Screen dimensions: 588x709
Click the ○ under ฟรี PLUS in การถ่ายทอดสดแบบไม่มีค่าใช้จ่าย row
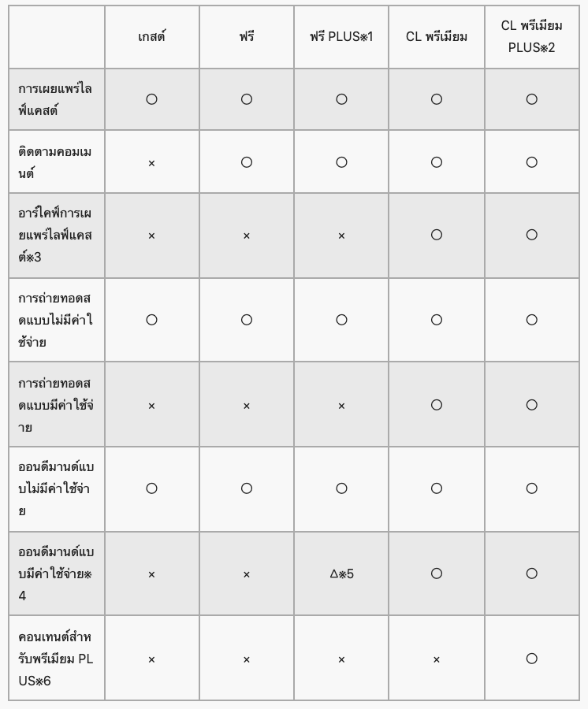pyautogui.click(x=341, y=320)
